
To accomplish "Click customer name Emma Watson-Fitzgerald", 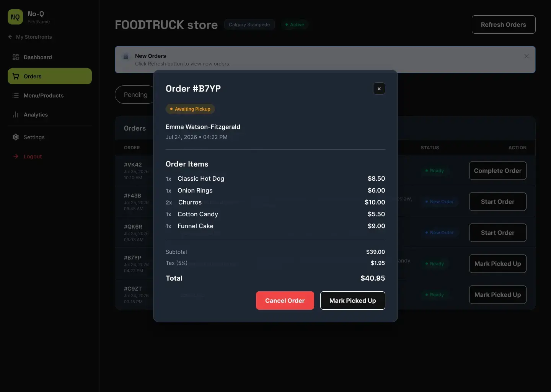I will 203,127.
